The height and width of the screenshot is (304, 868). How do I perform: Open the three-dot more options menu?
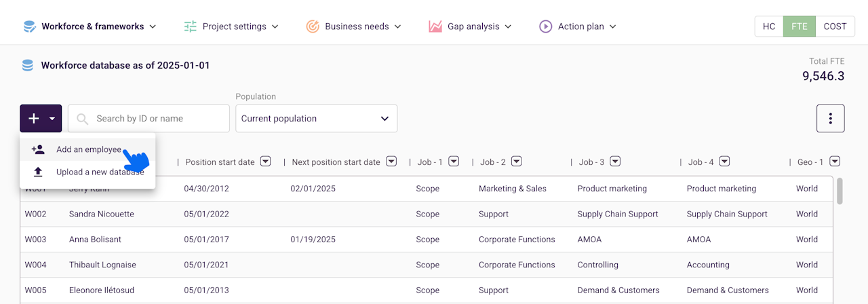[x=830, y=118]
